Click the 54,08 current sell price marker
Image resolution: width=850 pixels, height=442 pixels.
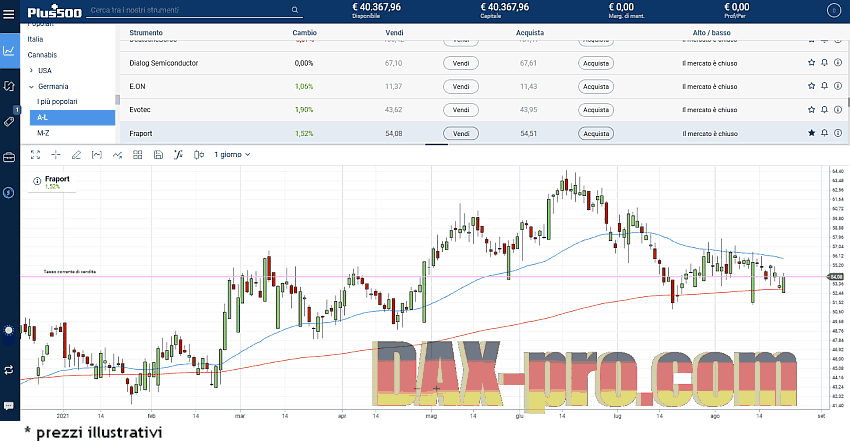pyautogui.click(x=835, y=277)
